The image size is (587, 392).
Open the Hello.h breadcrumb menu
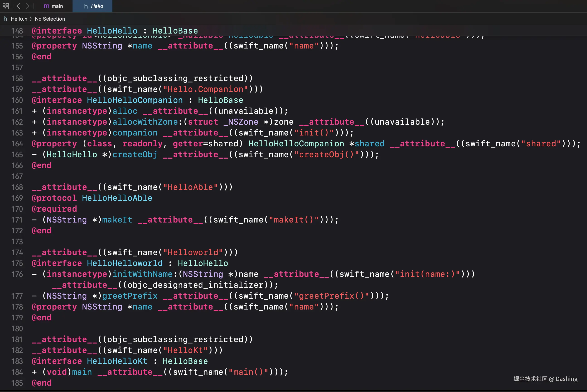[19, 19]
